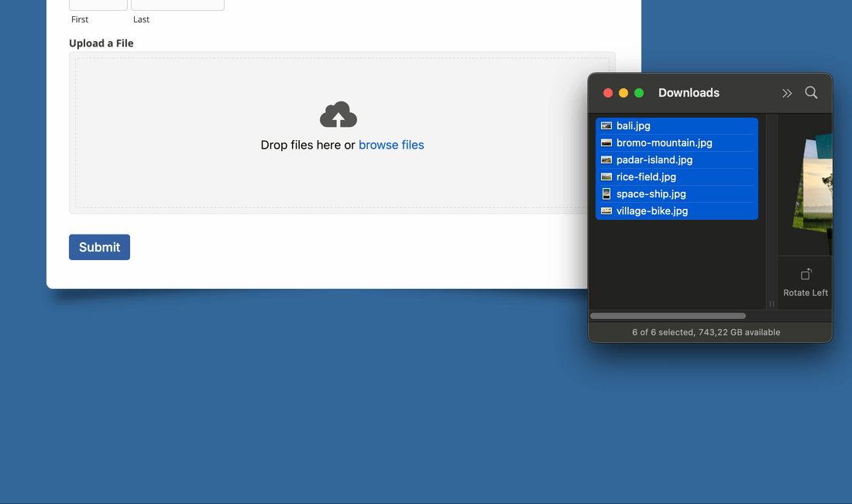The width and height of the screenshot is (852, 504).
Task: Open the browse files link
Action: (x=391, y=145)
